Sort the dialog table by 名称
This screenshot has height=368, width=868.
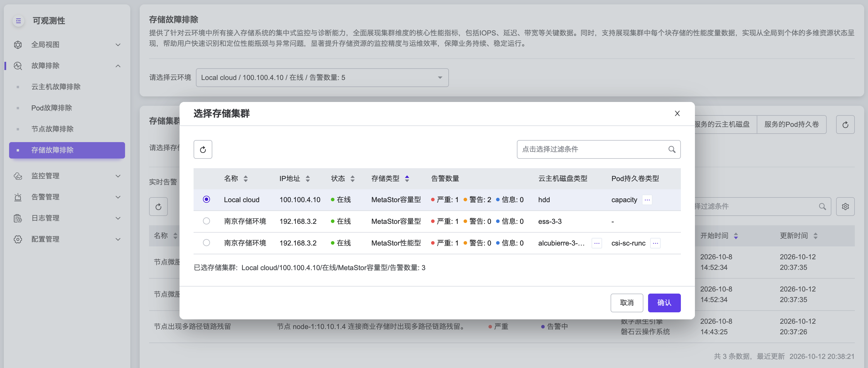point(246,179)
